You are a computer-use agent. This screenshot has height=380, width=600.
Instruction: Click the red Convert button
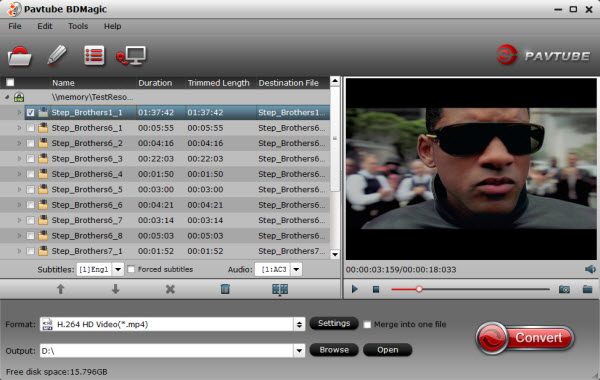coord(525,338)
